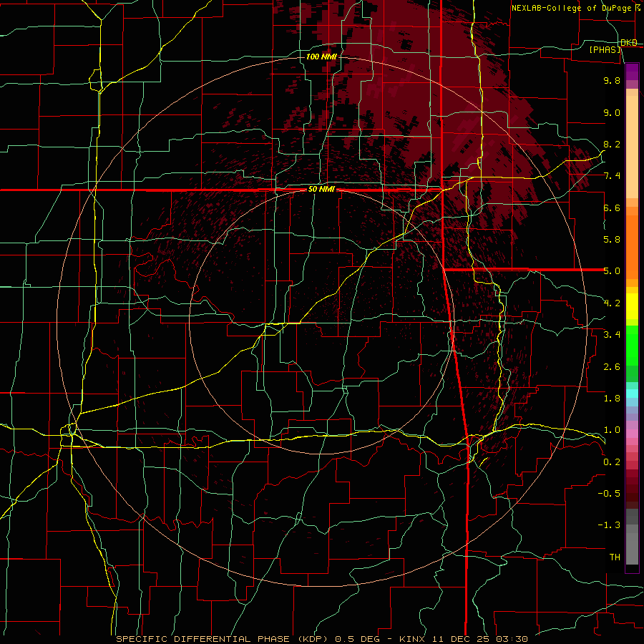
Task: Click the 2.6 value on the scale
Action: (612, 367)
